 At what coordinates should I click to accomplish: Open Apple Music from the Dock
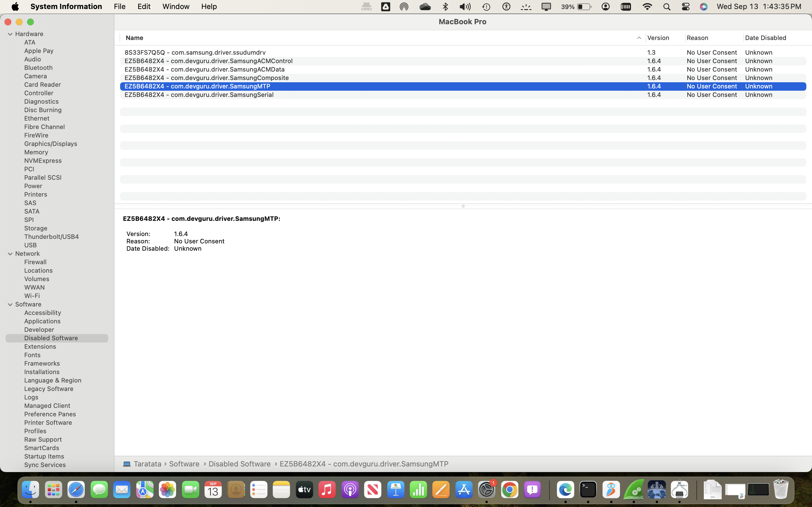click(327, 489)
